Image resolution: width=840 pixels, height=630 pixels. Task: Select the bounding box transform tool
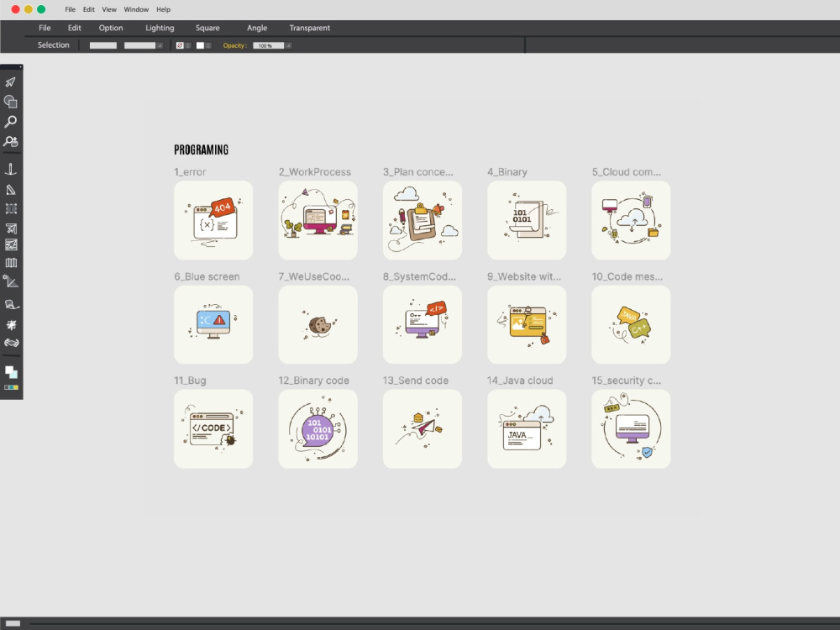point(11,209)
